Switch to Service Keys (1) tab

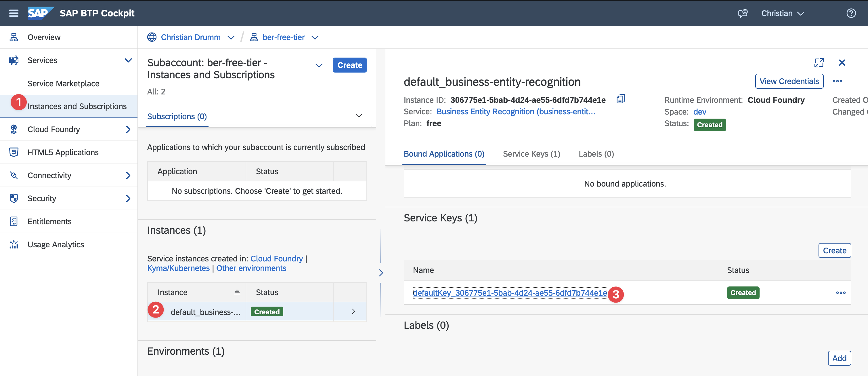tap(531, 154)
